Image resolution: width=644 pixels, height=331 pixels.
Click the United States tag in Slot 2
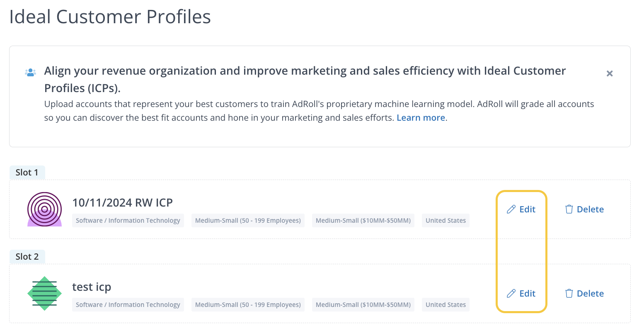tap(445, 305)
